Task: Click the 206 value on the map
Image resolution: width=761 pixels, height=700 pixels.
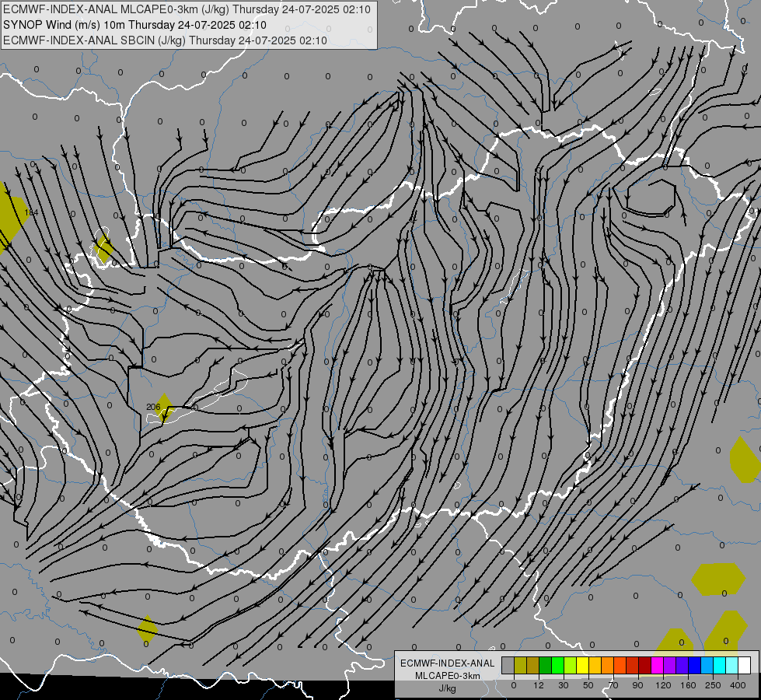Action: click(153, 407)
